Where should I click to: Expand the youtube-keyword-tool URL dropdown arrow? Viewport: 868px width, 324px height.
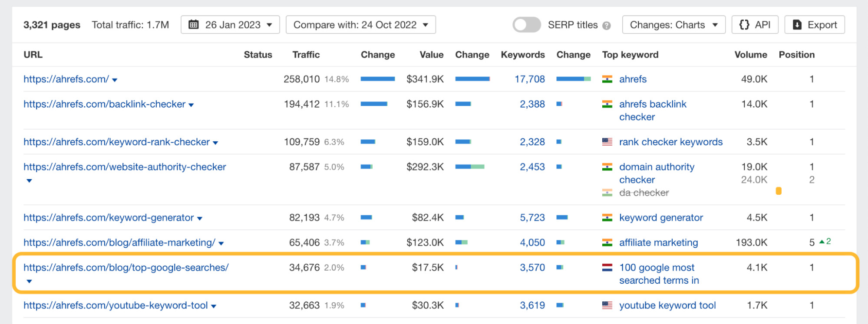tap(214, 307)
